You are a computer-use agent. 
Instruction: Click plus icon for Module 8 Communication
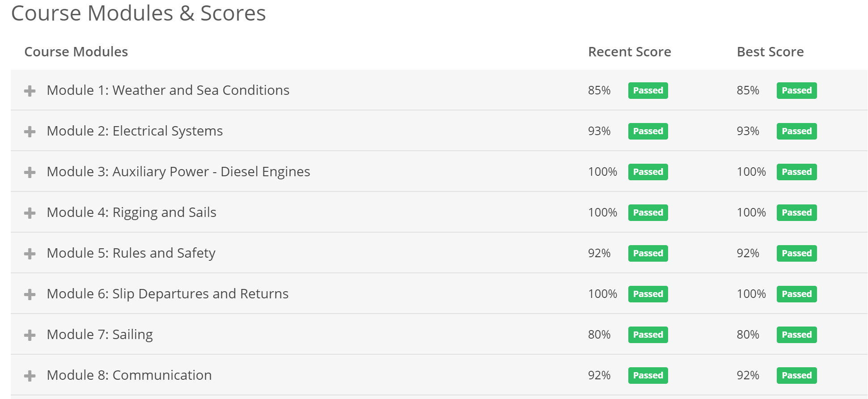(30, 376)
